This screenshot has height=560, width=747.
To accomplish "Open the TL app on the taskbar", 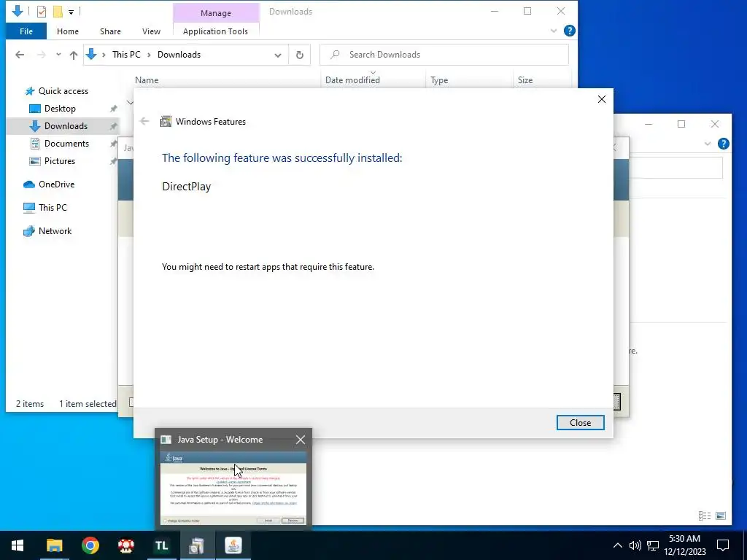I will pyautogui.click(x=161, y=545).
